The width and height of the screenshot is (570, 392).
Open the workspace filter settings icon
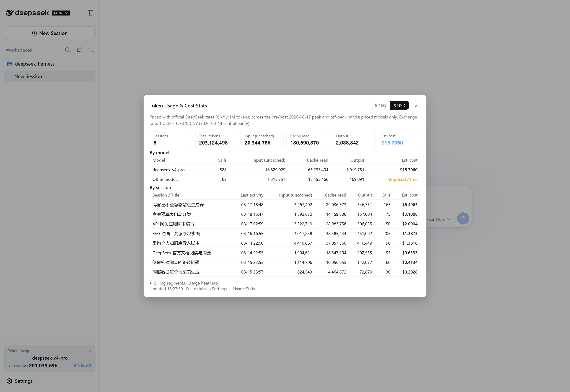79,50
